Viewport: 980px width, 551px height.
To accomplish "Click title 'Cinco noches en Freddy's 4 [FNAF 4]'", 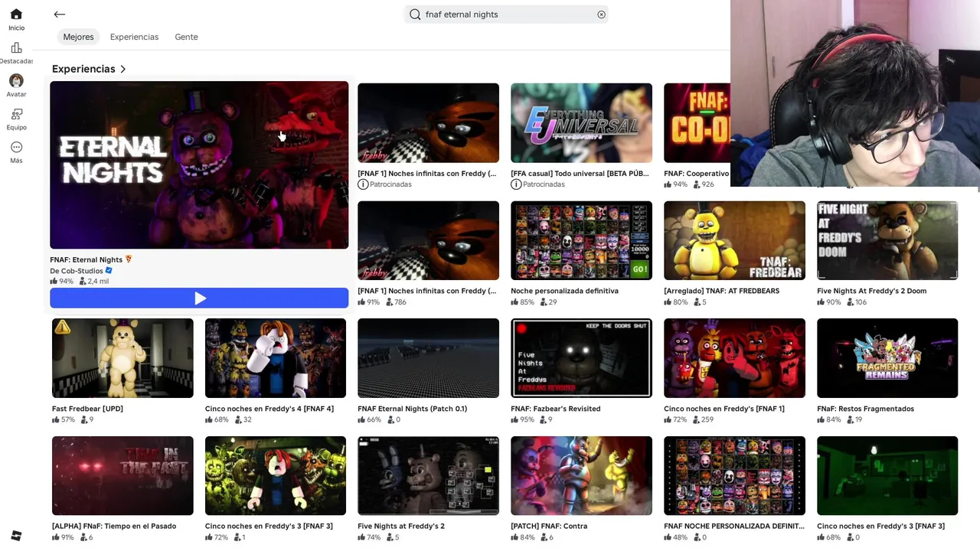I will point(269,409).
